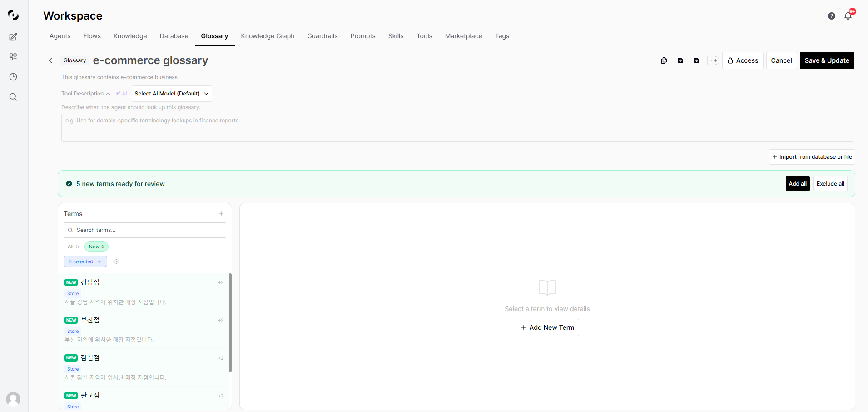868x412 pixels.
Task: Focus the Search terms field
Action: pyautogui.click(x=145, y=230)
